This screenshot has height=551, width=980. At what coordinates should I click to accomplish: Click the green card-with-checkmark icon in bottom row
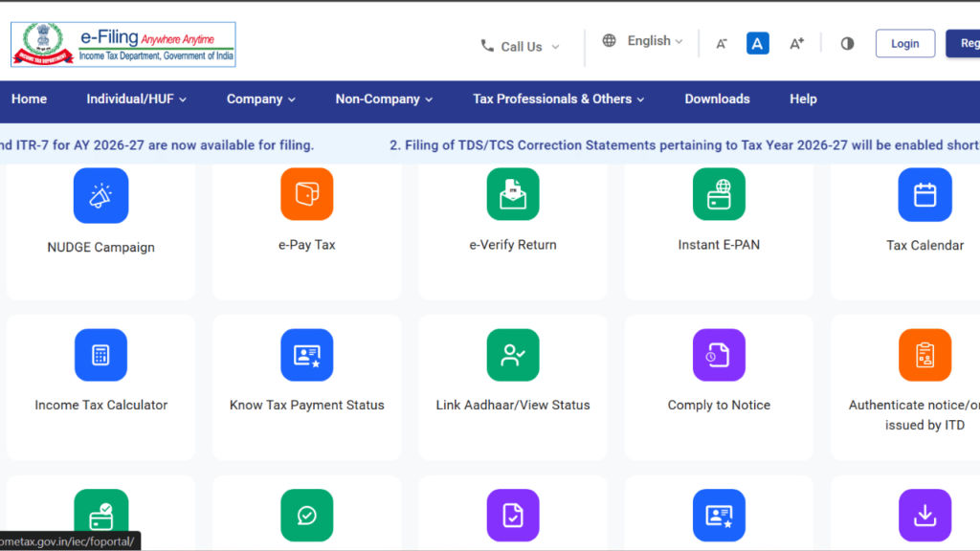[101, 516]
